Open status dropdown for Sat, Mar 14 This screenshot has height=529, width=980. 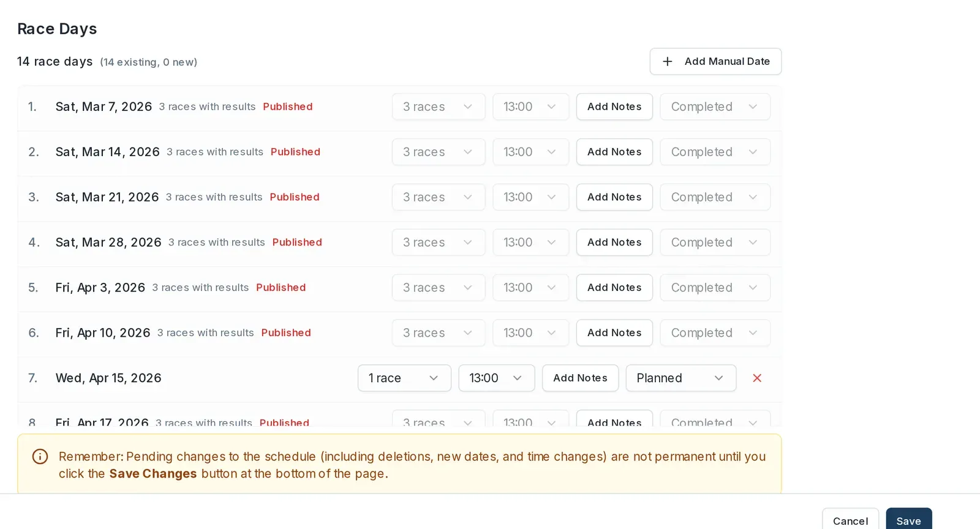715,152
